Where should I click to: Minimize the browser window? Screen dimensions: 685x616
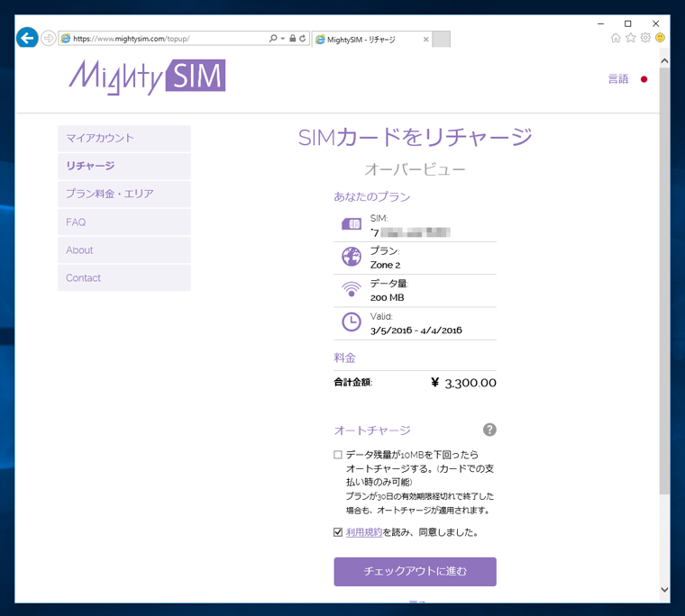[x=600, y=23]
